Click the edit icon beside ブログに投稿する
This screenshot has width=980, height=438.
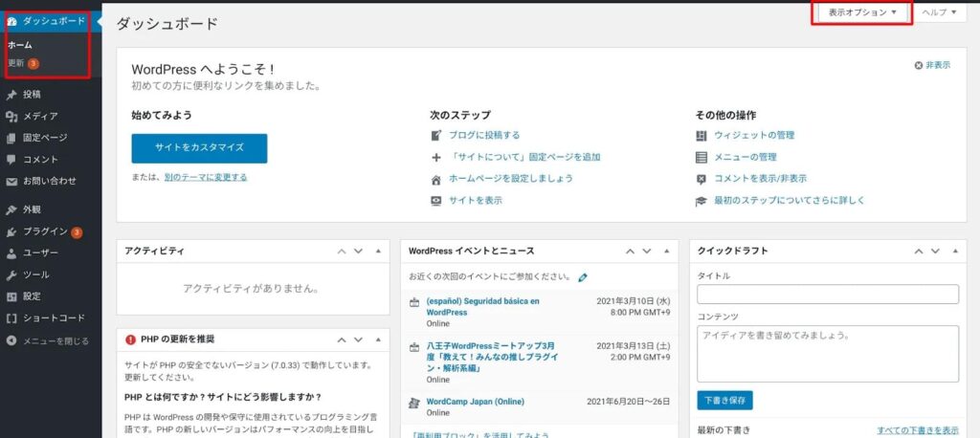(x=436, y=135)
